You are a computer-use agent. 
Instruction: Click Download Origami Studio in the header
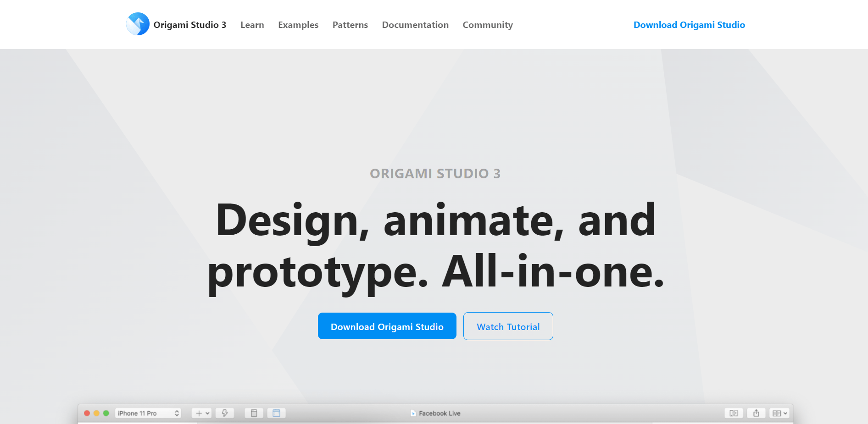(x=689, y=25)
